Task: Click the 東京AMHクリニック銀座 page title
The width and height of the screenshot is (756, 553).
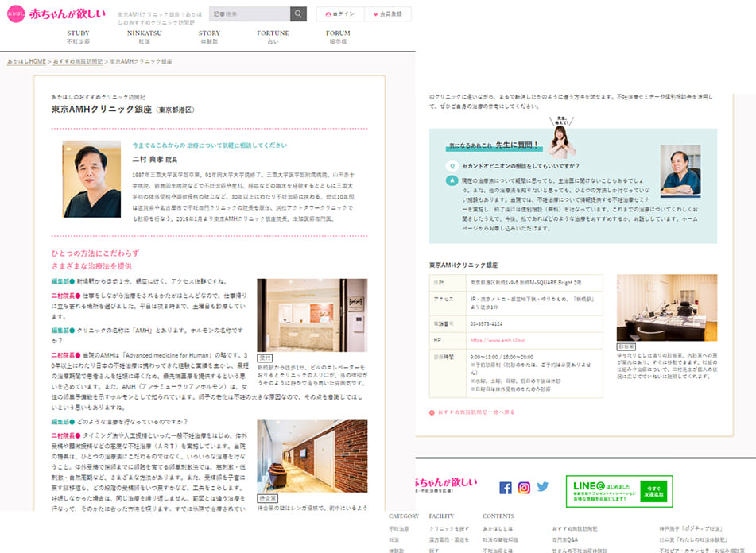Action: click(102, 110)
